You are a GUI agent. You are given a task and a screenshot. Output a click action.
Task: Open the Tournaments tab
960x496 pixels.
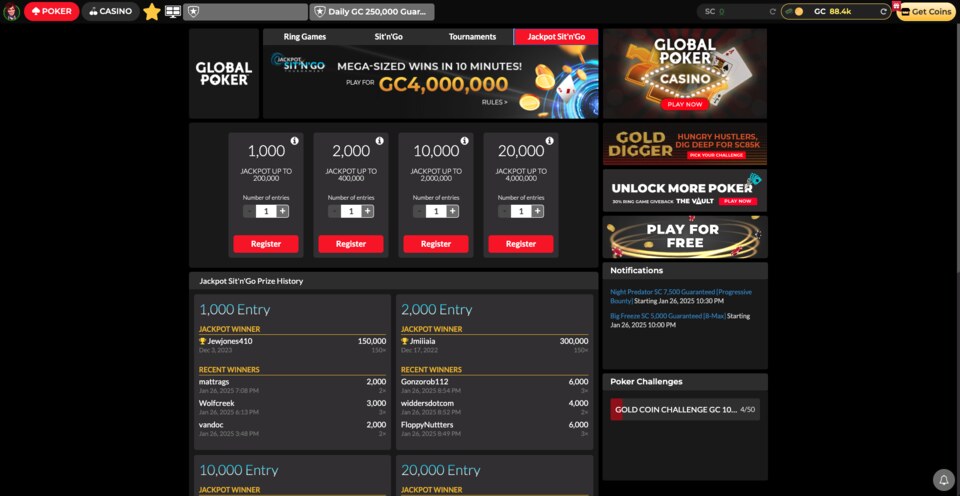472,37
